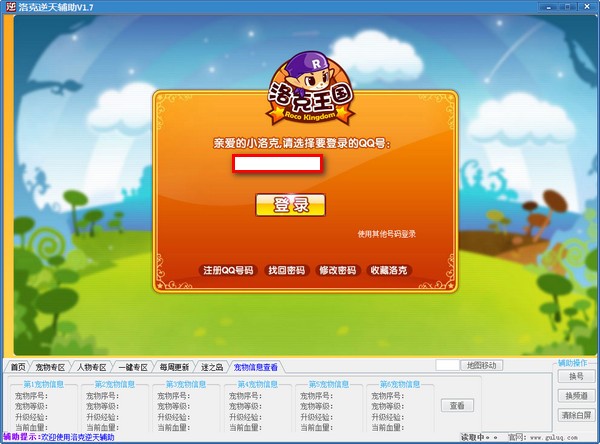Viewport: 600px width, 444px height.
Task: Click the map ID input box beside 地图移动
Action: [x=447, y=365]
